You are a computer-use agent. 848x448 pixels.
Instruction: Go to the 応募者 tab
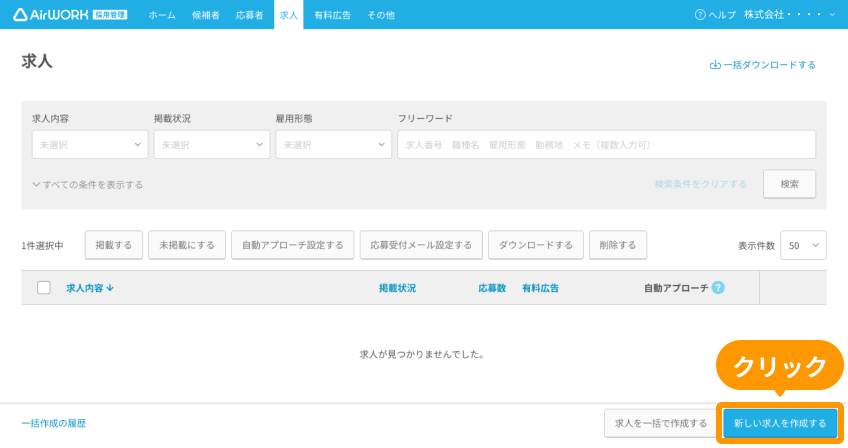coord(249,15)
